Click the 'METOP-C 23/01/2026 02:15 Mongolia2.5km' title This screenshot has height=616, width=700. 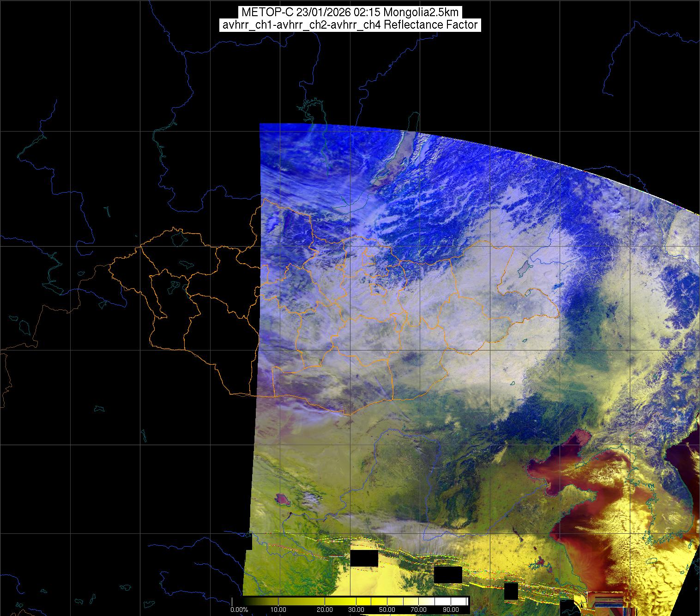point(350,12)
